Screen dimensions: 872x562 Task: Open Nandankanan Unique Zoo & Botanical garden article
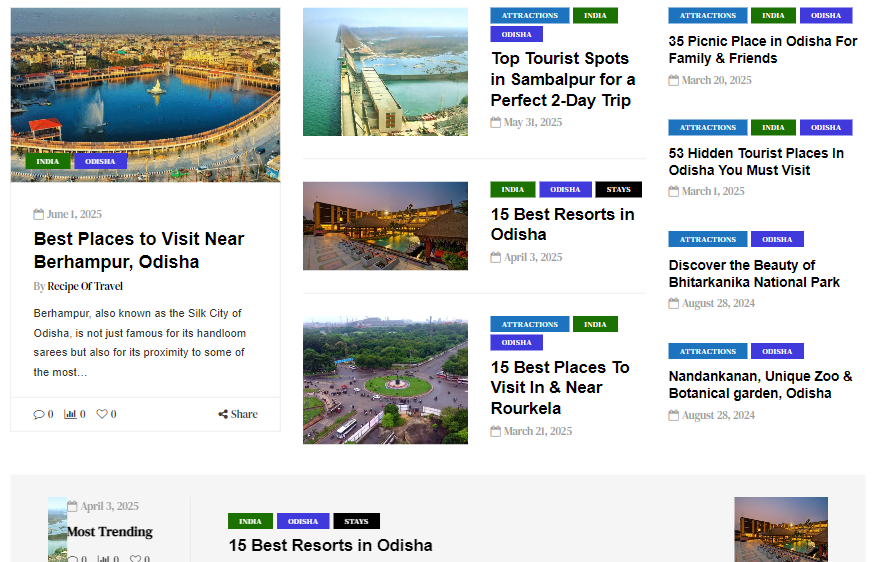click(x=760, y=385)
